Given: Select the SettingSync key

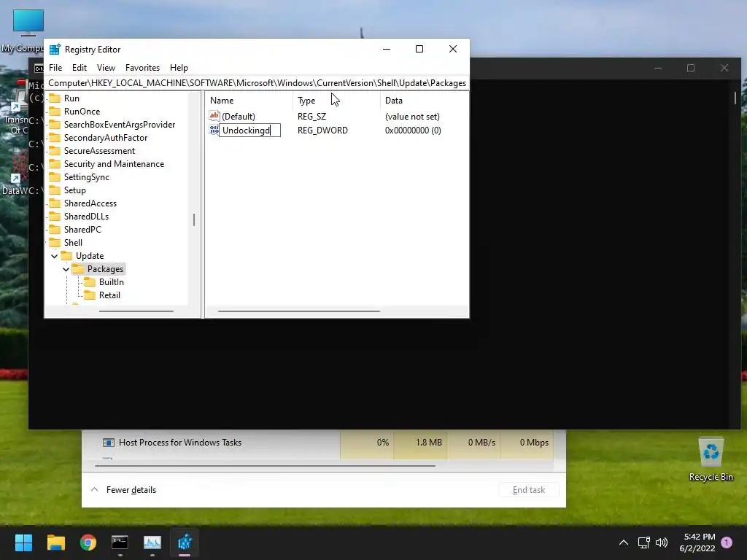Looking at the screenshot, I should [87, 177].
